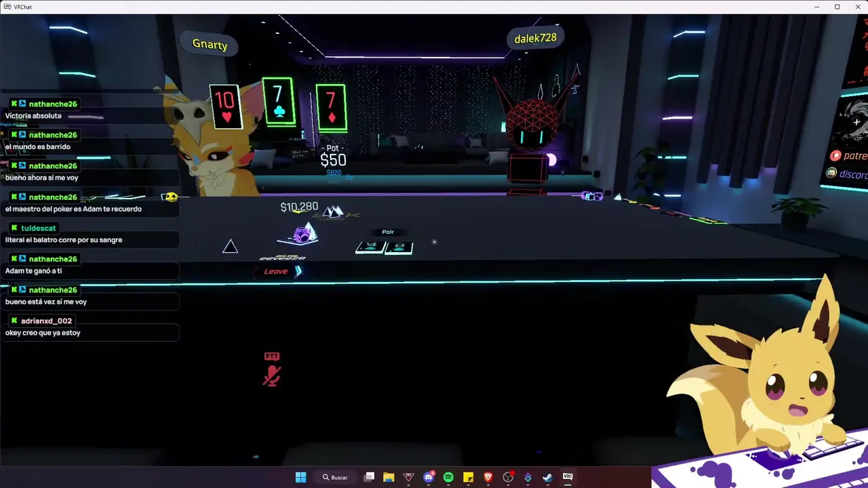Click the $10,280 chip balance

coord(299,207)
